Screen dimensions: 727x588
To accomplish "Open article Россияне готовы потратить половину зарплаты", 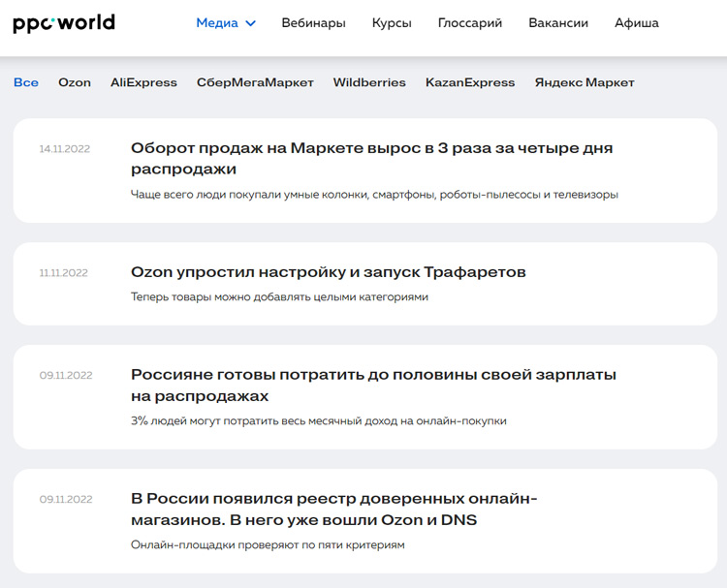I will click(374, 385).
